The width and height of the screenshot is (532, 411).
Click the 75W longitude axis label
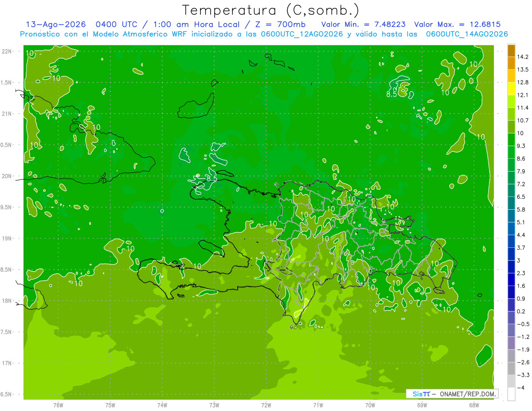point(110,405)
